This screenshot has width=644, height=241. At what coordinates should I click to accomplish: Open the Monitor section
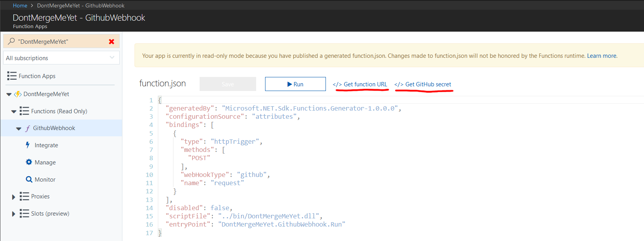(x=45, y=180)
